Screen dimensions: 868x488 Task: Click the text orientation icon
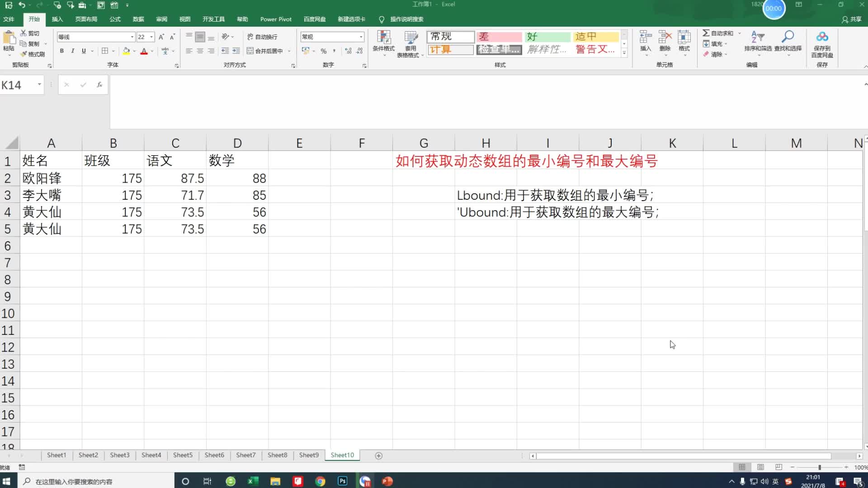(225, 37)
